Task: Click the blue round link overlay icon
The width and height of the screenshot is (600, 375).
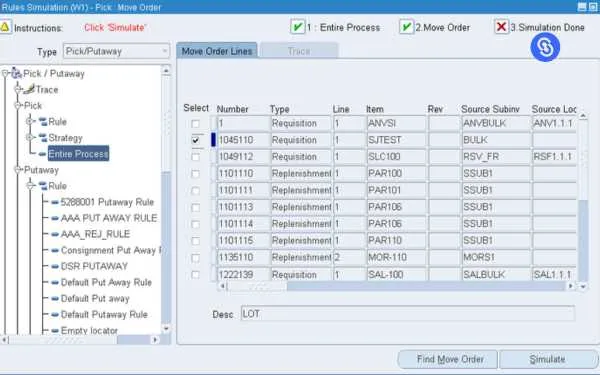Action: click(x=545, y=47)
